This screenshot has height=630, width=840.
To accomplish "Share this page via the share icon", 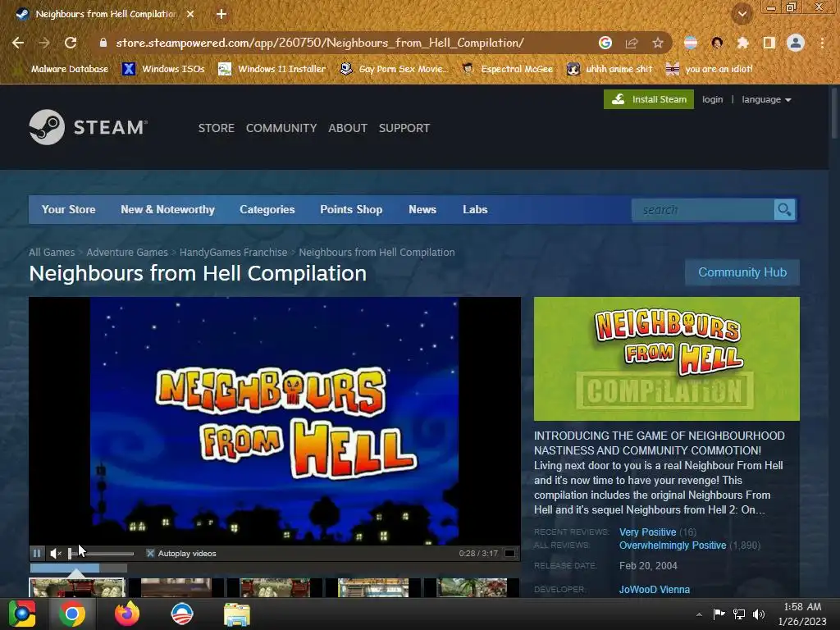I will pyautogui.click(x=632, y=43).
